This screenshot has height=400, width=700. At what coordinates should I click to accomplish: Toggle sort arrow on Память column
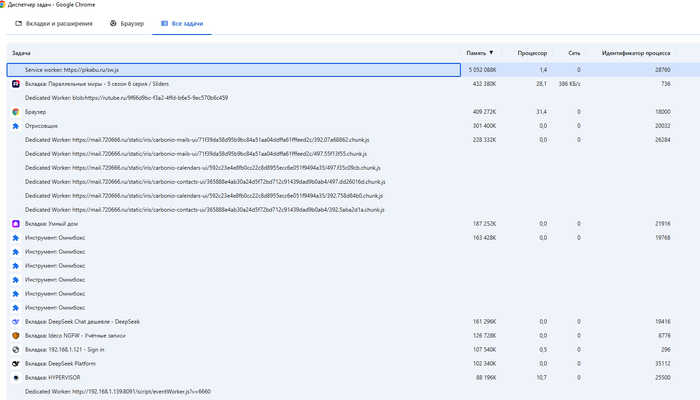491,53
